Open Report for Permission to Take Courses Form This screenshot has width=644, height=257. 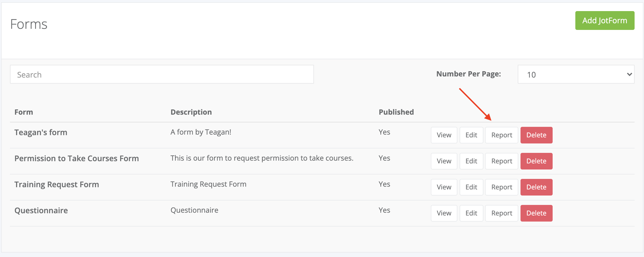click(x=502, y=161)
